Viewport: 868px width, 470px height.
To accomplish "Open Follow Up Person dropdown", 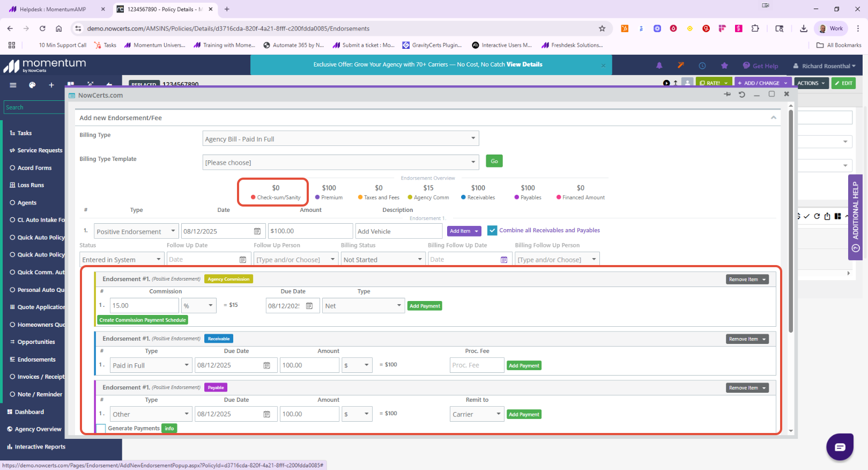I will click(x=296, y=260).
